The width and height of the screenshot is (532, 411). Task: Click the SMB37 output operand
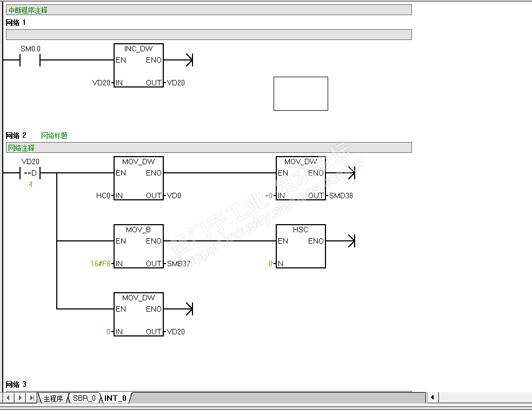[178, 264]
